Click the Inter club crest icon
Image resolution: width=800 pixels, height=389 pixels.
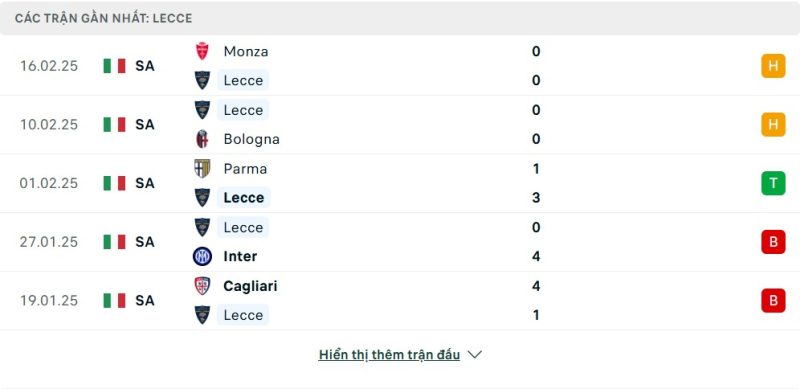(202, 256)
